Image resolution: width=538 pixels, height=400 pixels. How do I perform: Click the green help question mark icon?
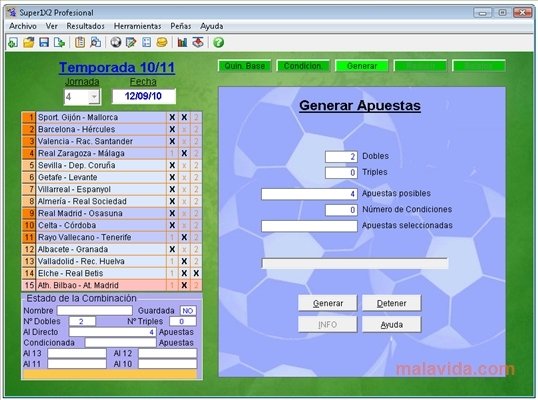click(x=219, y=43)
